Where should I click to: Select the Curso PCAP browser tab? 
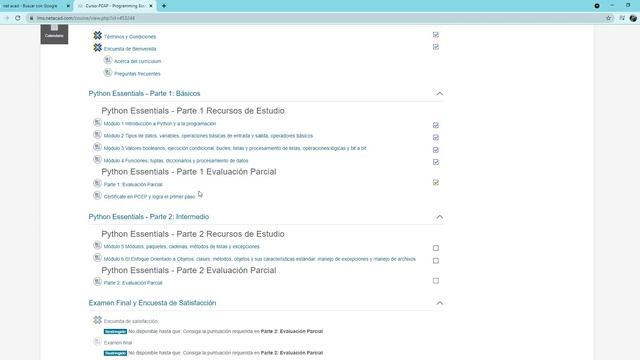(115, 6)
